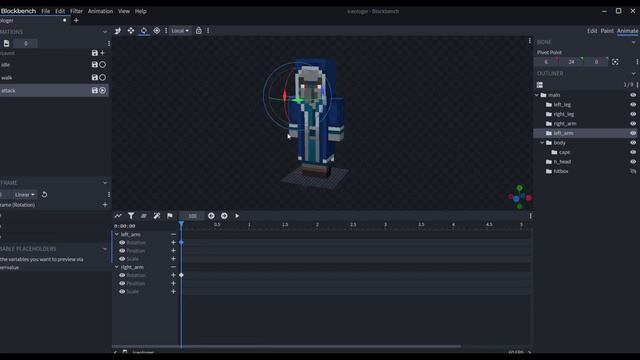Collapse the right_arm timeline track
Image resolution: width=640 pixels, height=360 pixels.
117,267
